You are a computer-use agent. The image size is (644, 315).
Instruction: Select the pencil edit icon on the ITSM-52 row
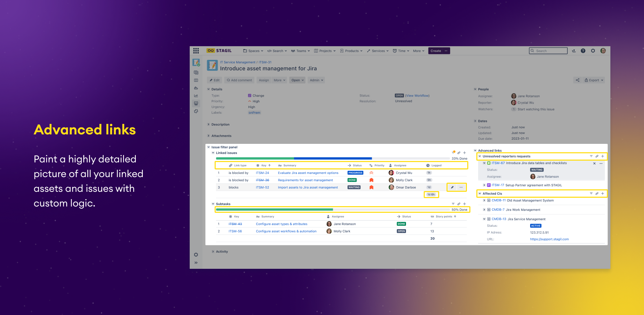pos(452,187)
